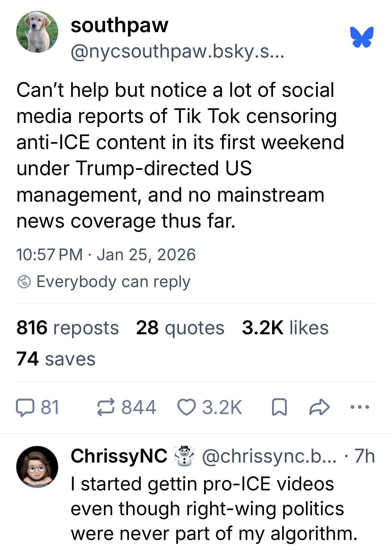
Task: Open the 74 saves count
Action: (56, 359)
